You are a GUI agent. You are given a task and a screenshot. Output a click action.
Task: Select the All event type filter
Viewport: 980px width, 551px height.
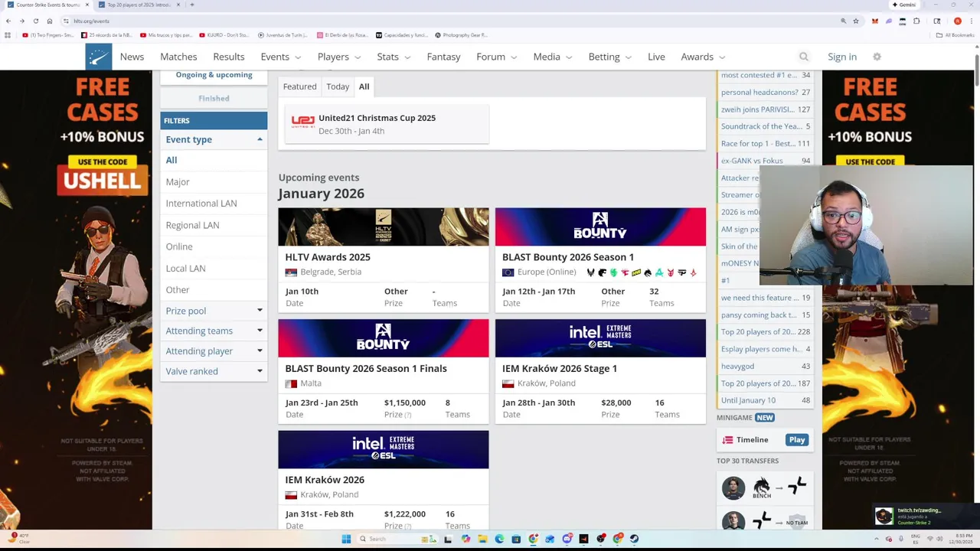click(x=171, y=160)
